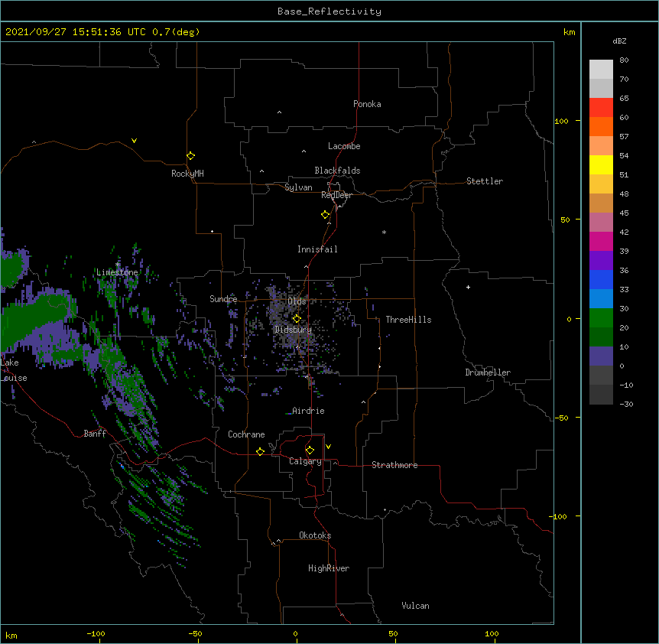Image resolution: width=659 pixels, height=644 pixels.
Task: Click the white caret marker west of Strathmore
Action: [335, 463]
